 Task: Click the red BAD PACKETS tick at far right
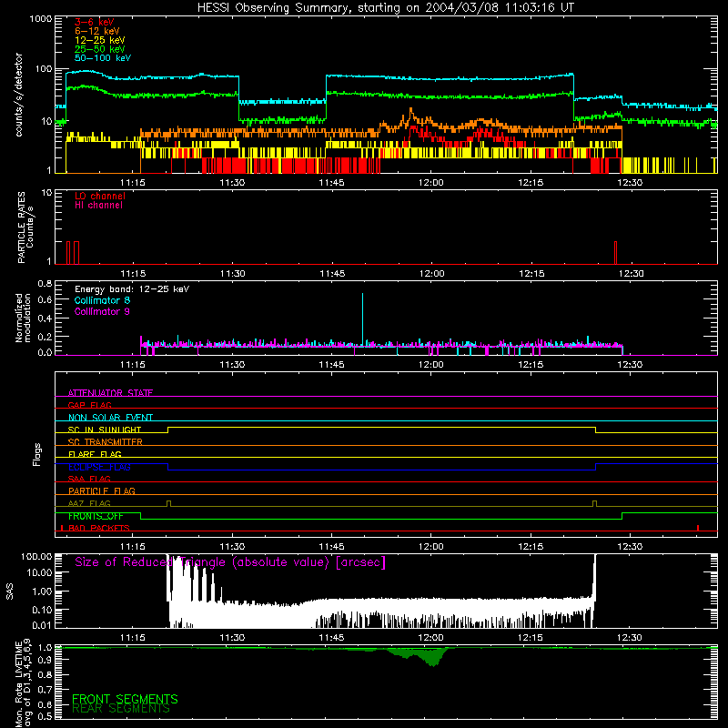point(698,528)
